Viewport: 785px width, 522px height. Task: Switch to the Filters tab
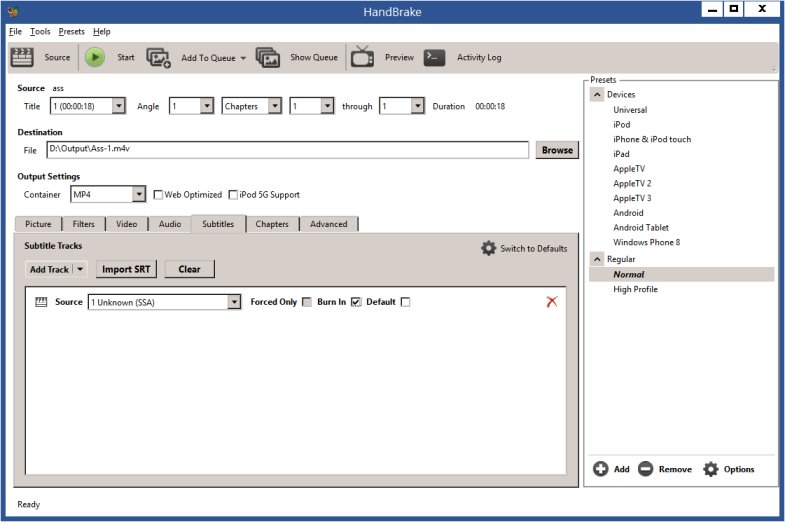[84, 224]
